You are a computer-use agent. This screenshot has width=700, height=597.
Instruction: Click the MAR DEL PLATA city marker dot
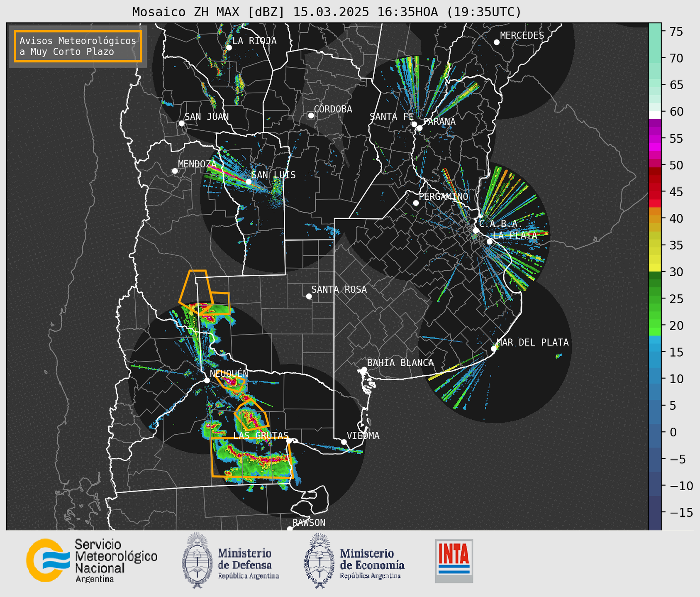(493, 349)
